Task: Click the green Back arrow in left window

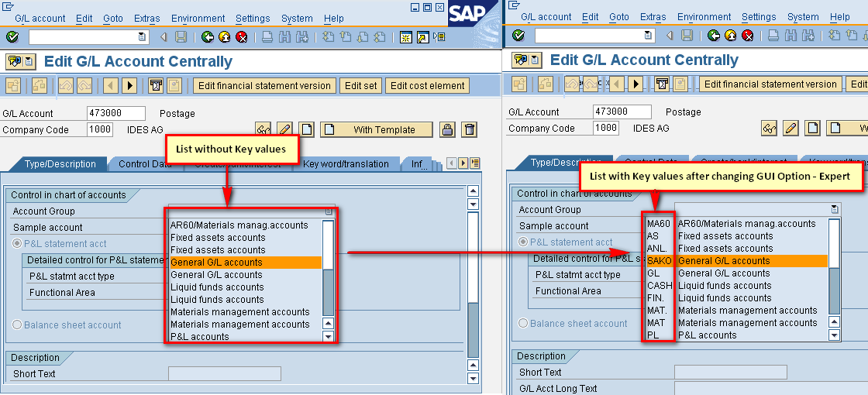Action: [207, 37]
